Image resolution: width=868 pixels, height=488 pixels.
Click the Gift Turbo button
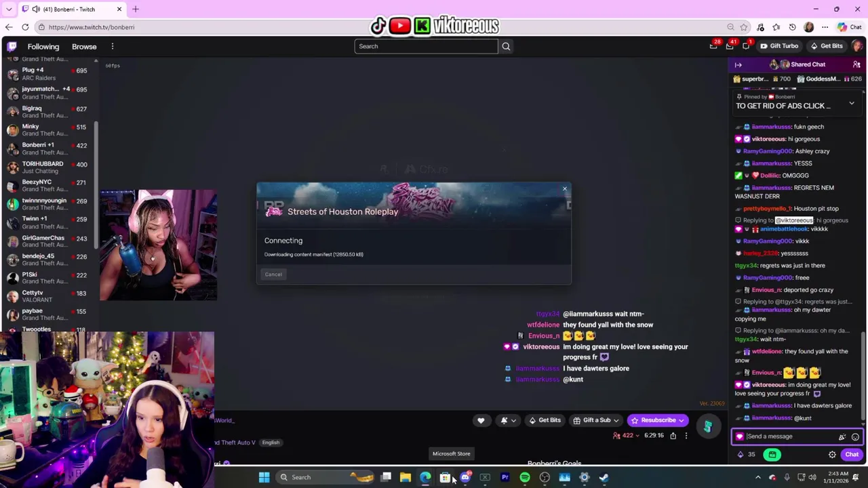point(779,46)
